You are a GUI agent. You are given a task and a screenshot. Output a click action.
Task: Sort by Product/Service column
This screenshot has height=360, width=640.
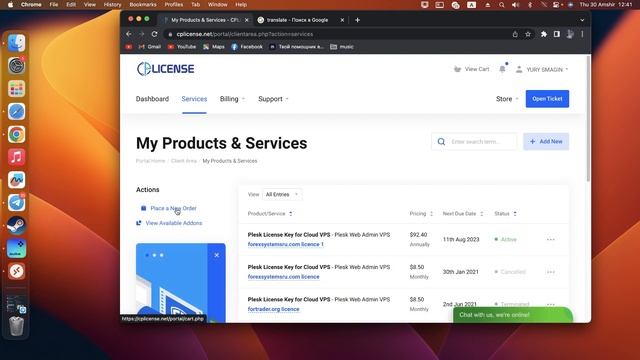270,214
